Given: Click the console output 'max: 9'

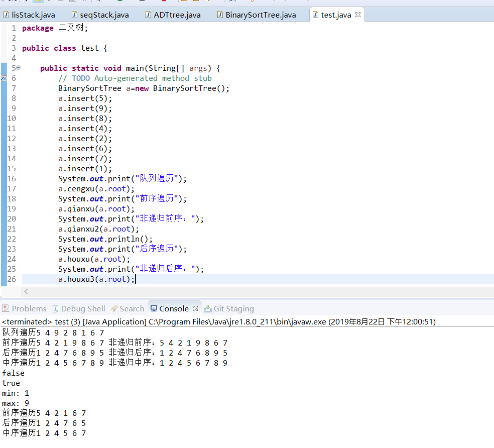Looking at the screenshot, I should coord(16,403).
